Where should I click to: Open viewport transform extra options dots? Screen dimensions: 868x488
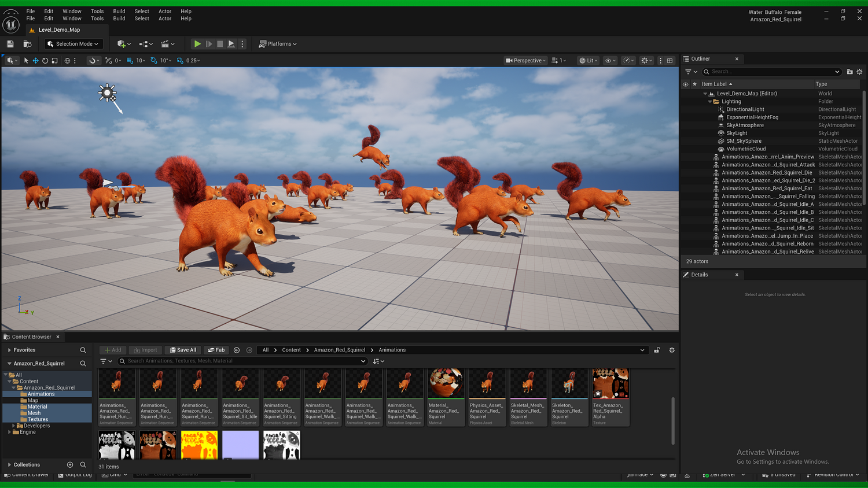pos(75,61)
